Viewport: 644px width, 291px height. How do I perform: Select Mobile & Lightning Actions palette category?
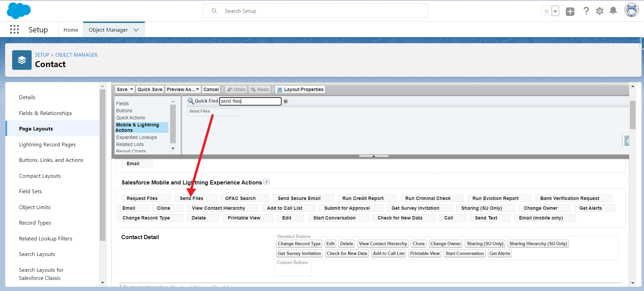point(141,127)
